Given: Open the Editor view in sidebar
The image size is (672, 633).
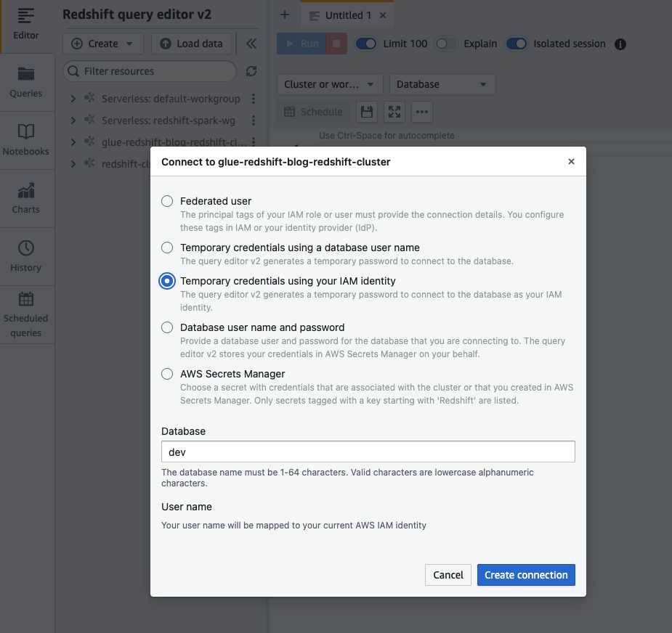Looking at the screenshot, I should point(25,25).
